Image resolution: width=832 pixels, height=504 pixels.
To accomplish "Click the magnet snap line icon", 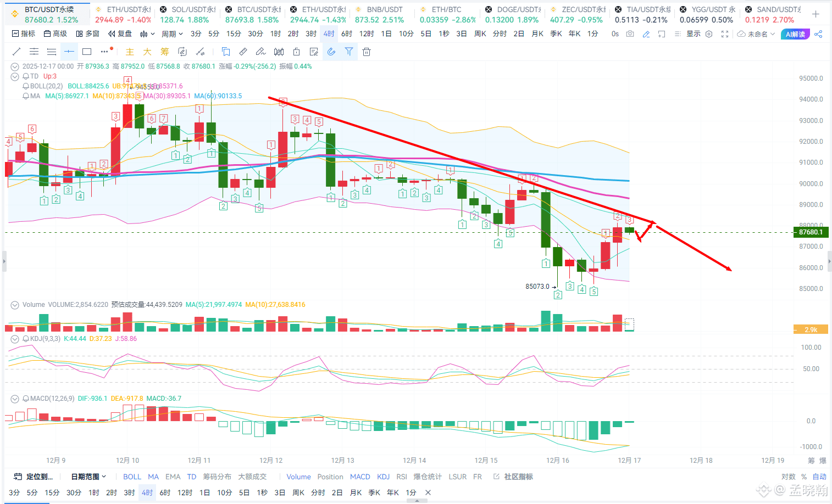I will [201, 52].
